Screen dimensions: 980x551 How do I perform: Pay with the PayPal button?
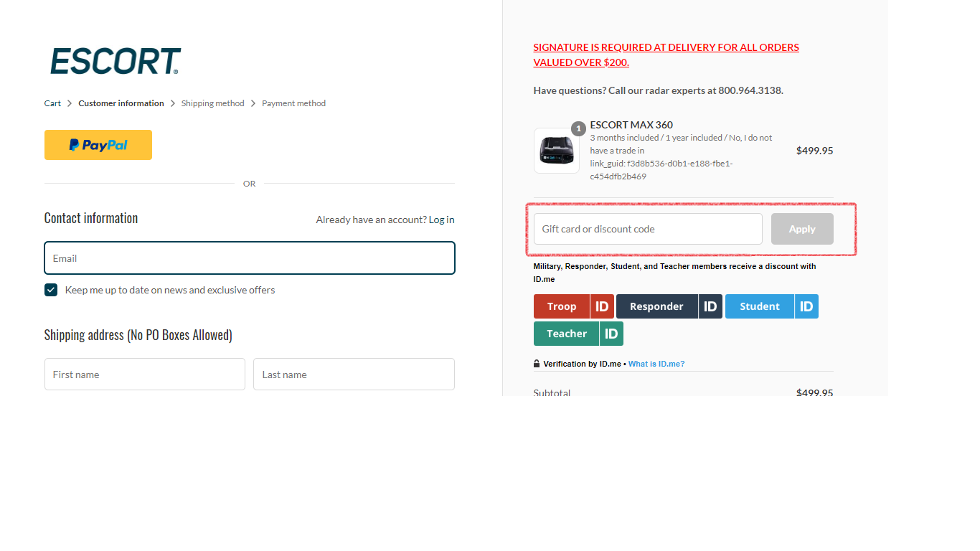click(x=98, y=145)
